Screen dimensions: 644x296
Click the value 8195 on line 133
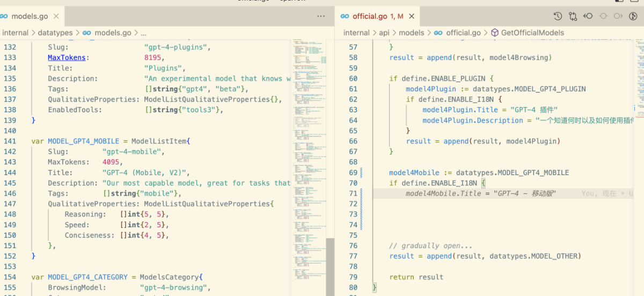coord(152,57)
